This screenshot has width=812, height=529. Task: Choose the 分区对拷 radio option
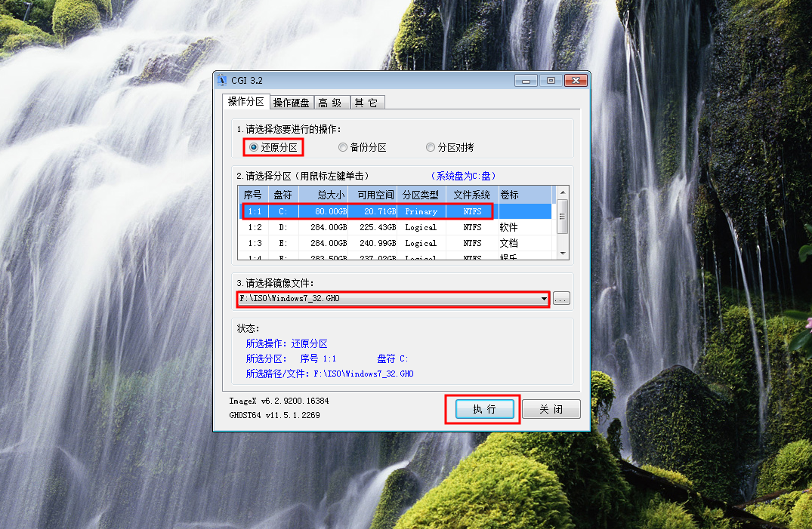pos(431,148)
